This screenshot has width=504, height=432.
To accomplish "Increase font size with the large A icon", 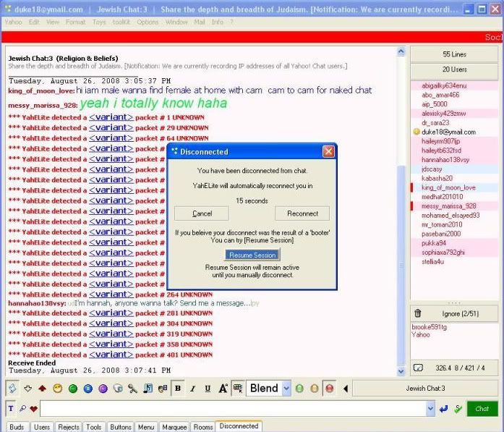I will click(223, 389).
